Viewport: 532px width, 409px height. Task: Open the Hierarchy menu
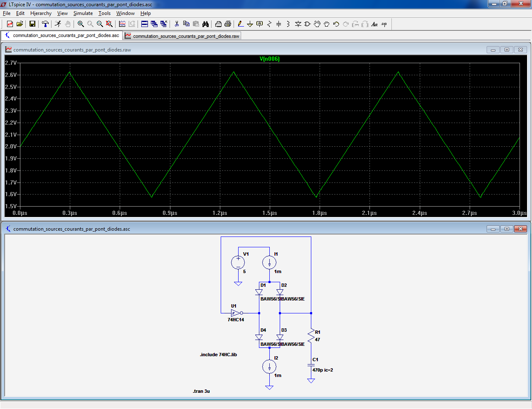tap(41, 13)
